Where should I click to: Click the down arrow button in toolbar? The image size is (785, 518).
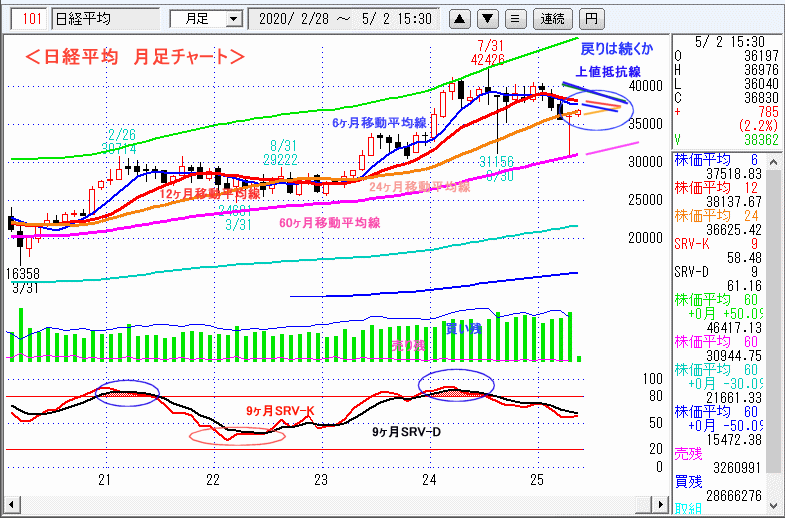tap(488, 19)
